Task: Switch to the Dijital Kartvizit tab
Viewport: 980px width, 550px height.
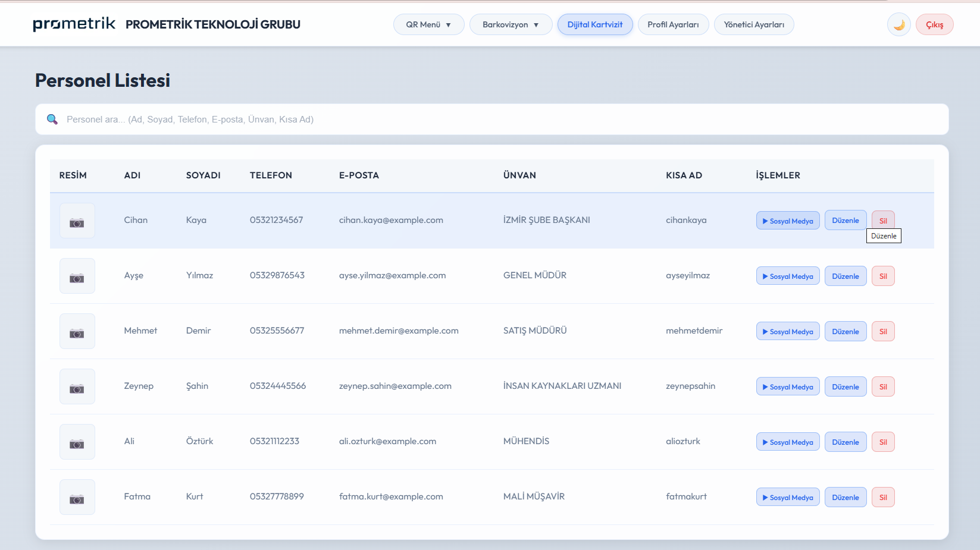Action: (x=594, y=24)
